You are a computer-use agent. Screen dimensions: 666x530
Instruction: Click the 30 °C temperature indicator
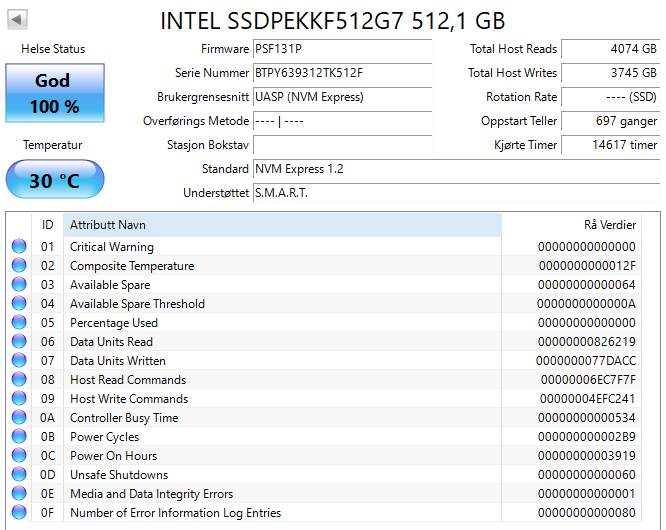[54, 181]
